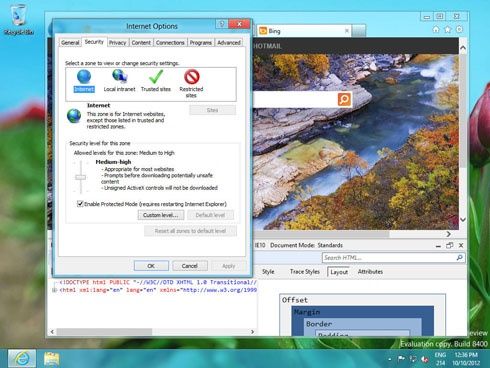Open the Trace Styles tab
490x368 pixels.
[x=305, y=272]
